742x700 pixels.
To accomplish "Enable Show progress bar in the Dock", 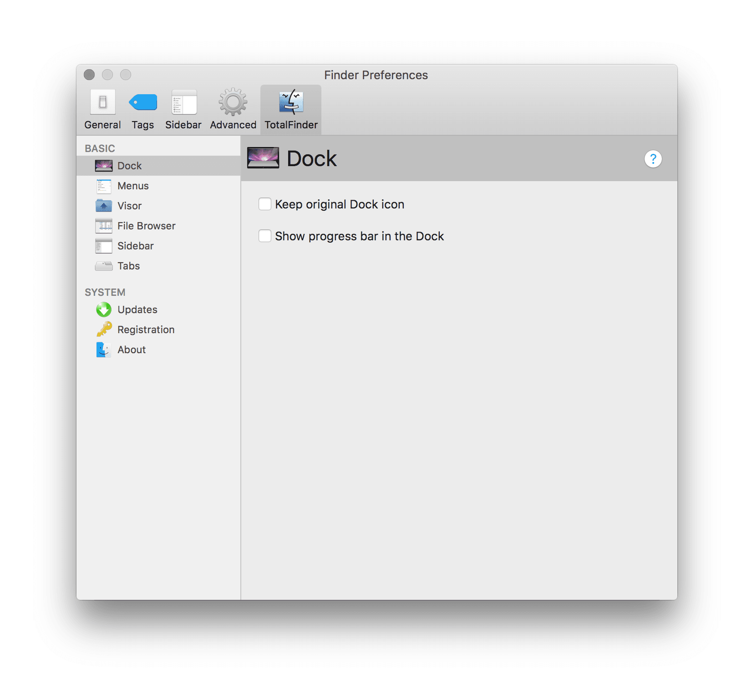I will point(265,236).
